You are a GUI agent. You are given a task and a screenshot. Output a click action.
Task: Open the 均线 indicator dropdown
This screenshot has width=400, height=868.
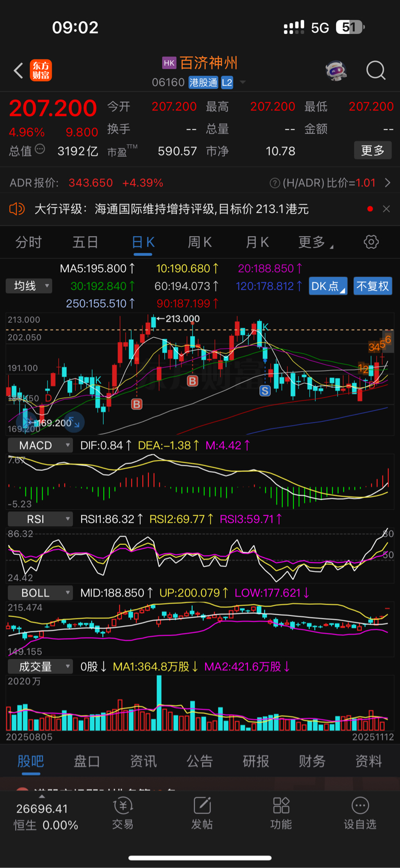(x=29, y=286)
